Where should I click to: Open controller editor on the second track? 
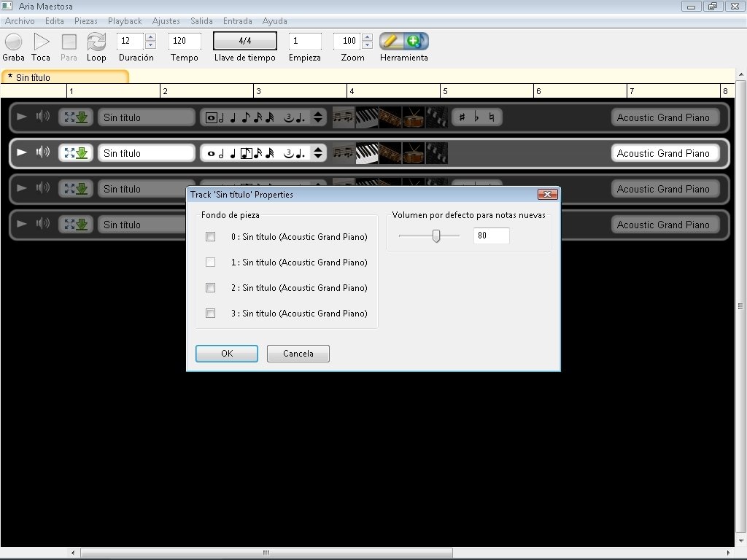437,153
